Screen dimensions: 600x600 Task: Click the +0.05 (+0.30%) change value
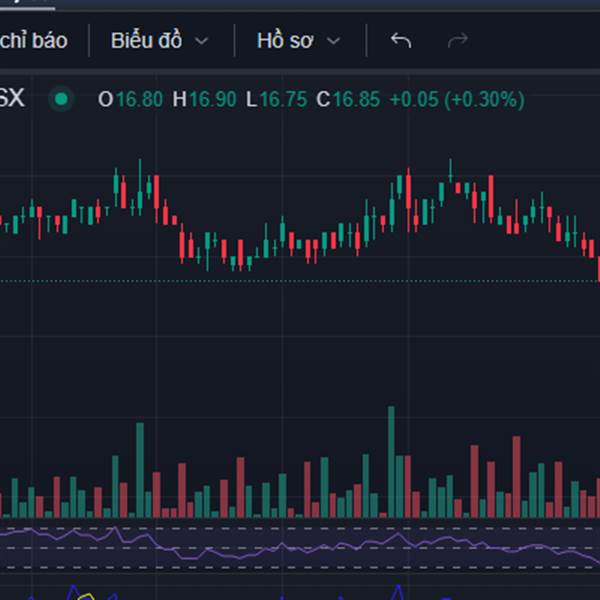click(x=457, y=99)
